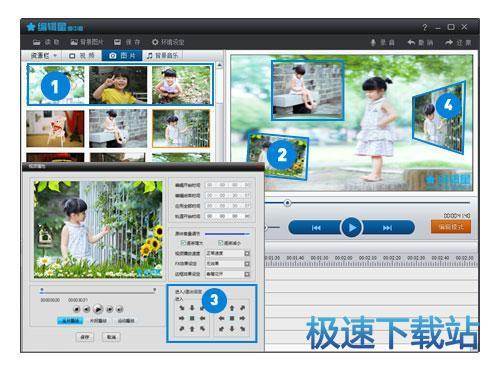Start recording with the microphone (录音) icon
500x370 pixels.
point(373,43)
